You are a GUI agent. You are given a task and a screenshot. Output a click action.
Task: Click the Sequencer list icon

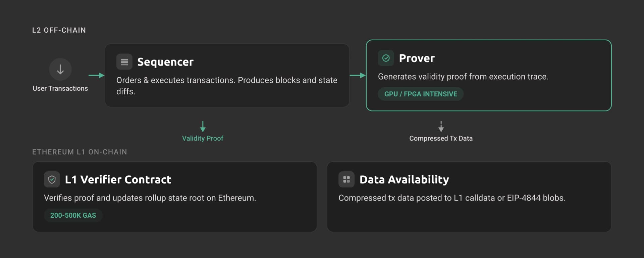coord(124,62)
